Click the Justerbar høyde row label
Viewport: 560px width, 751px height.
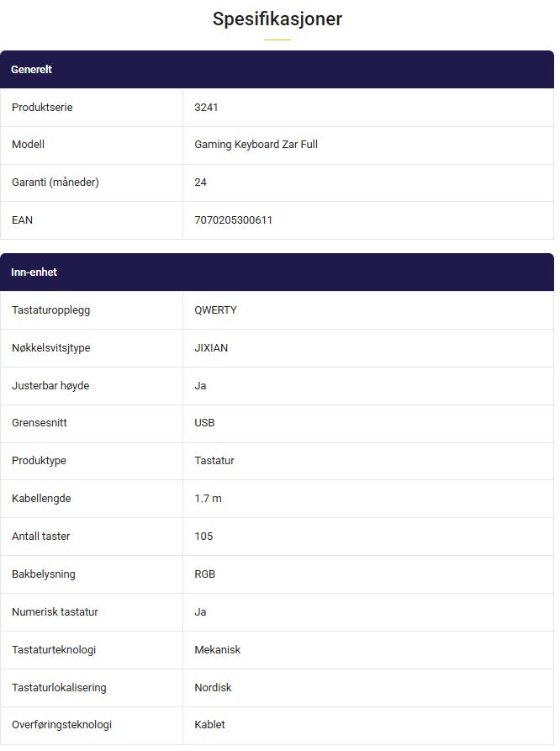coord(50,386)
